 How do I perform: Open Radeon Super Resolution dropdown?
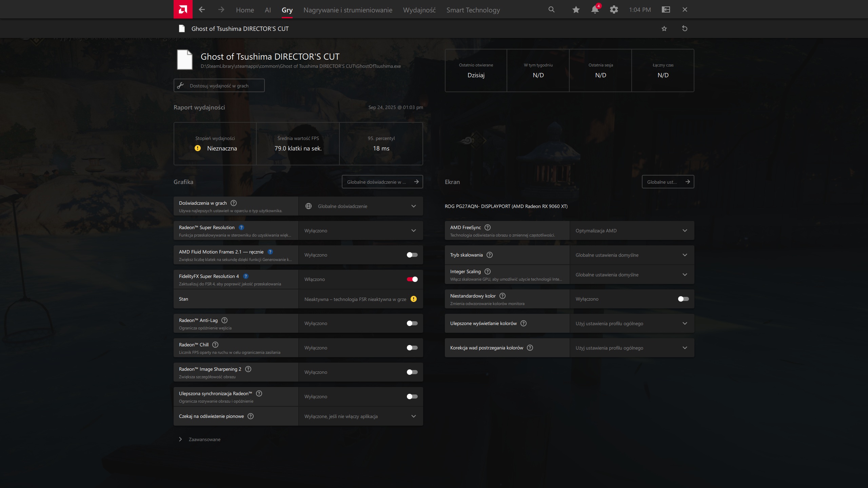(x=361, y=230)
